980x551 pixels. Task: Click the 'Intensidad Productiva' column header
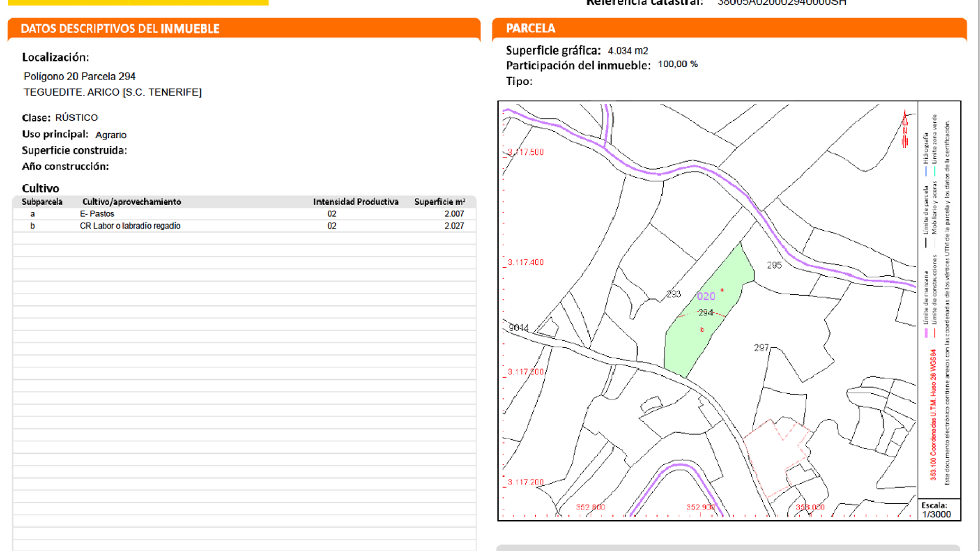pos(356,202)
